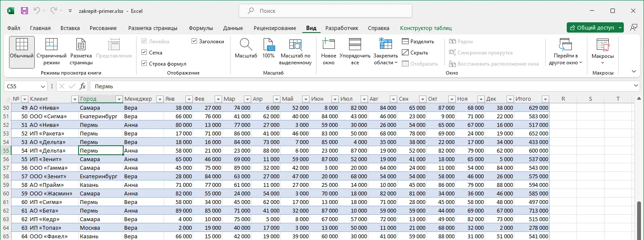
Task: Toggle the Сетка gridlines checkbox
Action: 144,53
